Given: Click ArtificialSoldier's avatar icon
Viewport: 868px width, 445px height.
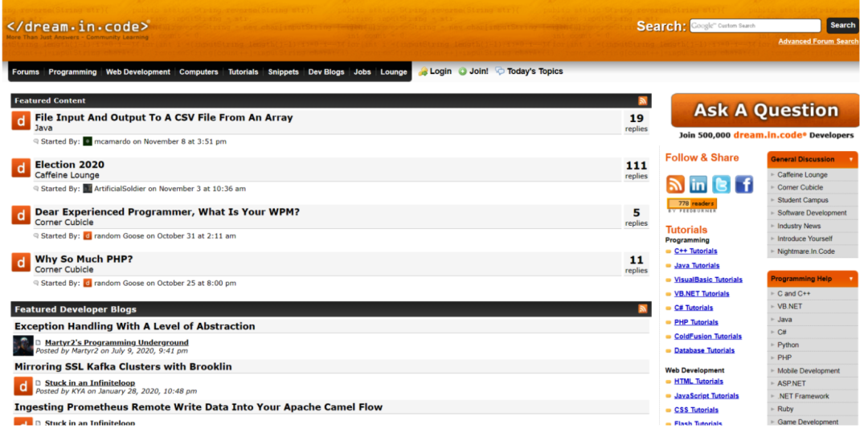Looking at the screenshot, I should click(x=88, y=189).
